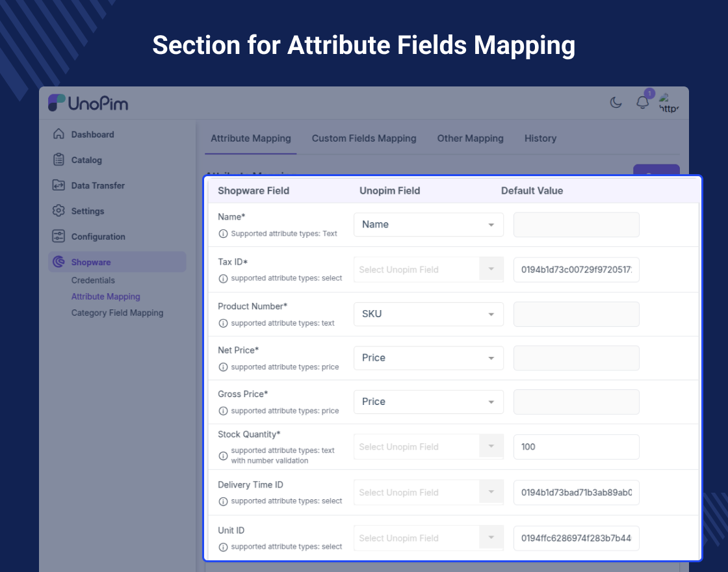Open the Tax ID Unopim Field dropdown
Viewport: 728px width, 572px height.
(x=428, y=269)
